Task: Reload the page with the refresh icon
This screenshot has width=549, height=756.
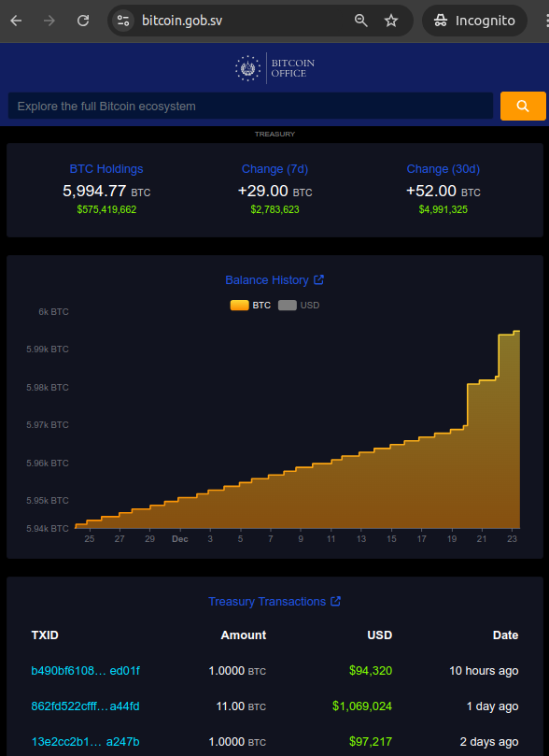Action: point(83,21)
